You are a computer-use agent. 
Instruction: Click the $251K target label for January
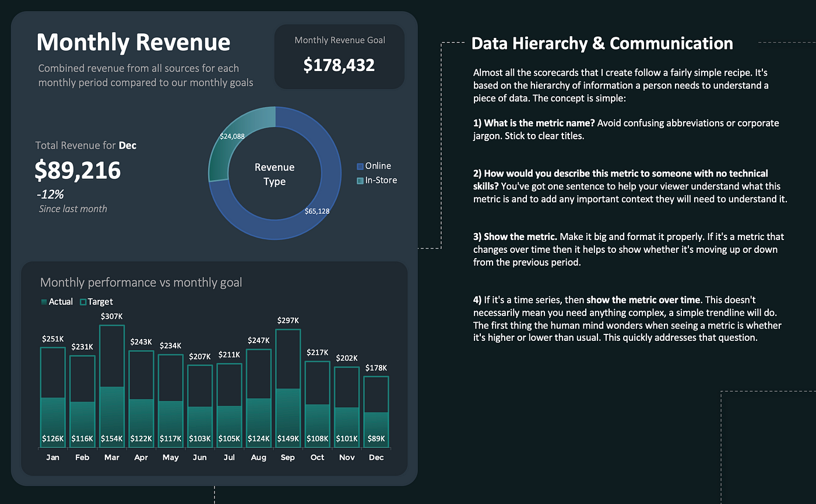pos(52,339)
